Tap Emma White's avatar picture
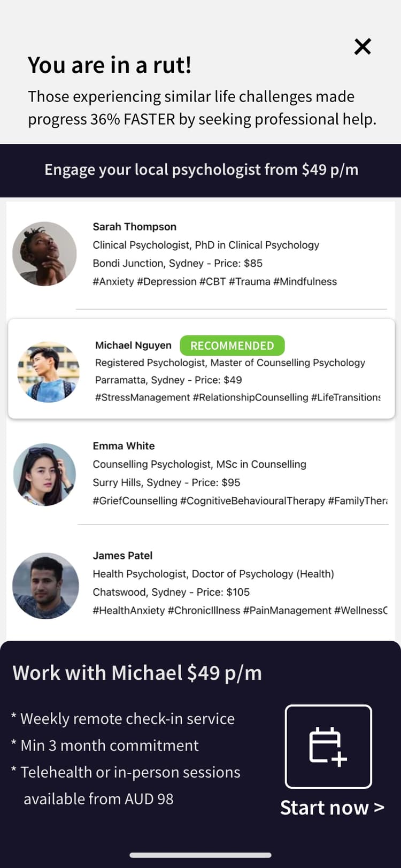 coord(44,474)
